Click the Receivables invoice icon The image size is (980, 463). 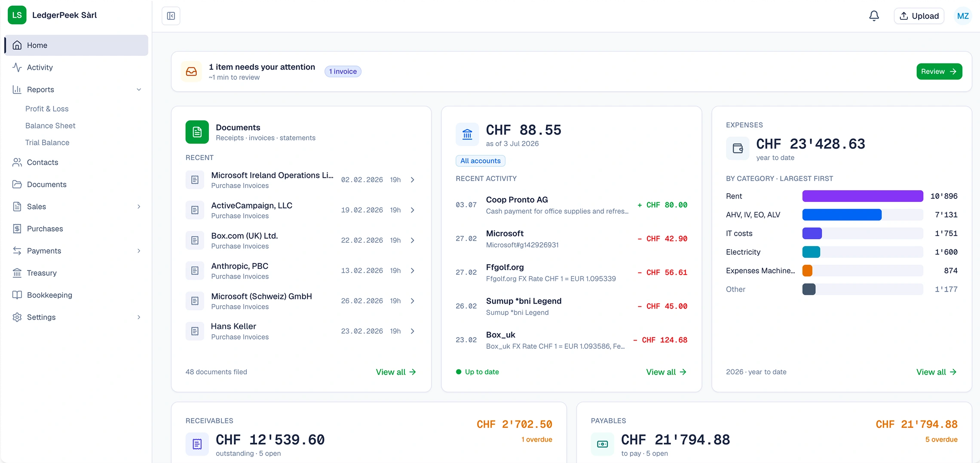[x=197, y=444]
